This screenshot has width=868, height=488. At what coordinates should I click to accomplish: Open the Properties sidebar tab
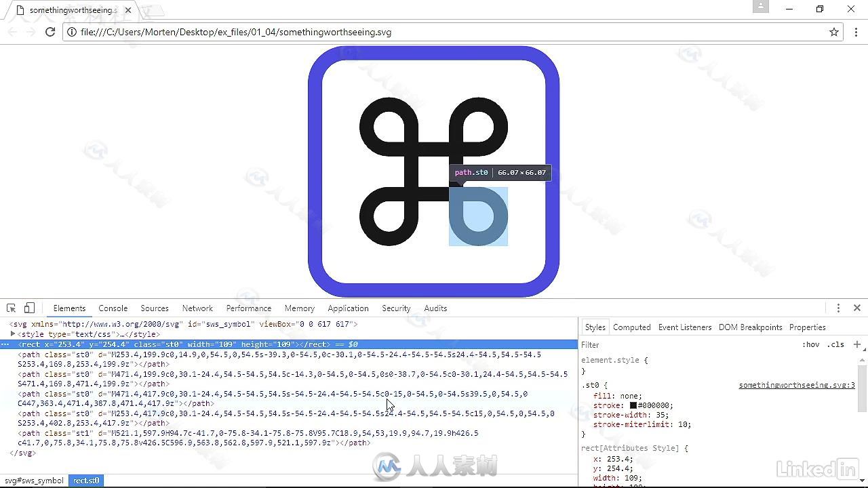point(808,327)
